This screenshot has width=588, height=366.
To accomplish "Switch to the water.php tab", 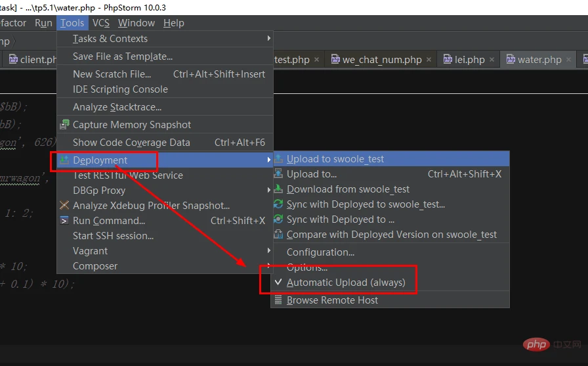I will pos(539,60).
